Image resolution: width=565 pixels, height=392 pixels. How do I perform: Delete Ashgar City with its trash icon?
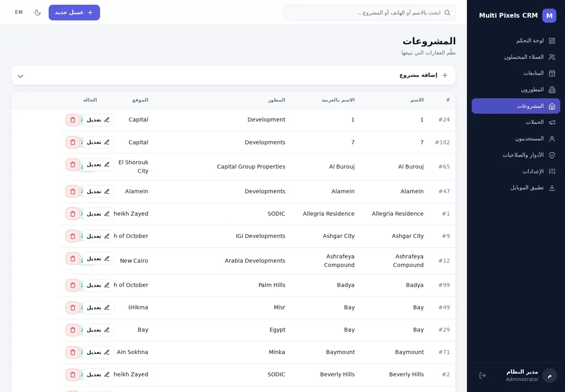click(73, 236)
